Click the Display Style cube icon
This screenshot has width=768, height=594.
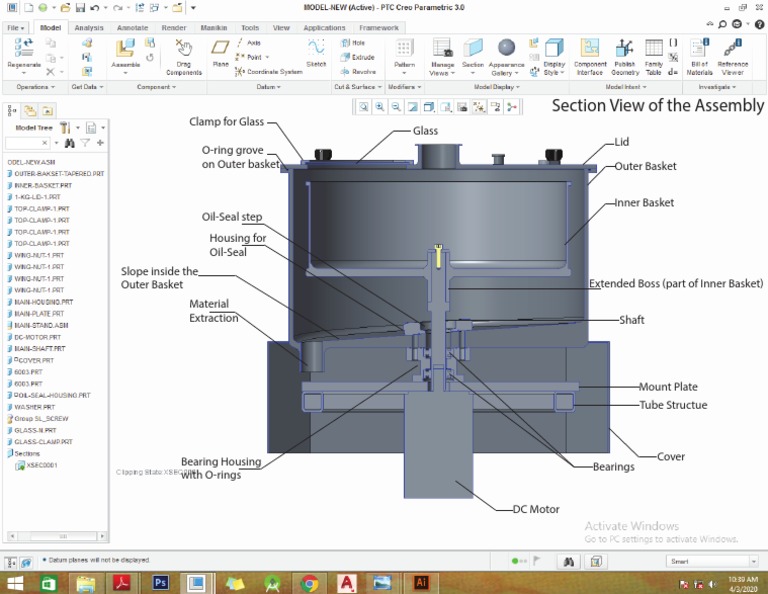[554, 48]
